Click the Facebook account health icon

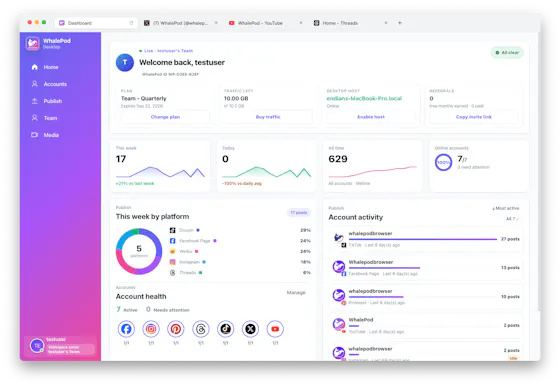(126, 329)
